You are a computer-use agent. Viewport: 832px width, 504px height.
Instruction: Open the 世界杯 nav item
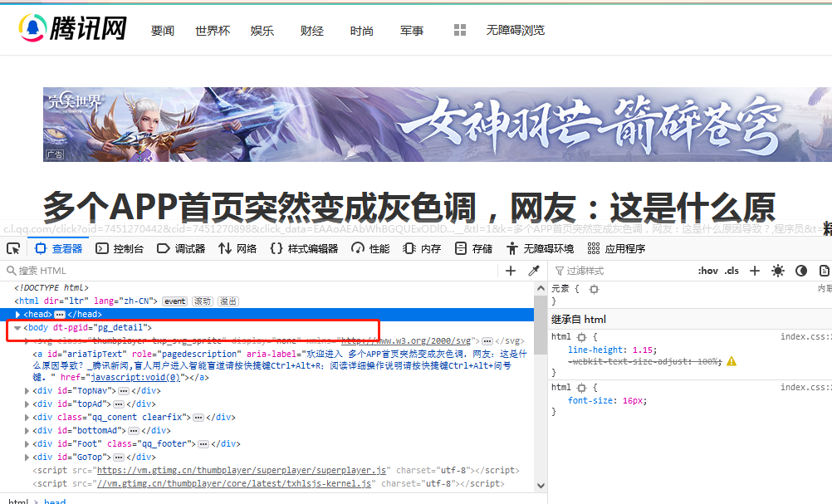tap(213, 31)
